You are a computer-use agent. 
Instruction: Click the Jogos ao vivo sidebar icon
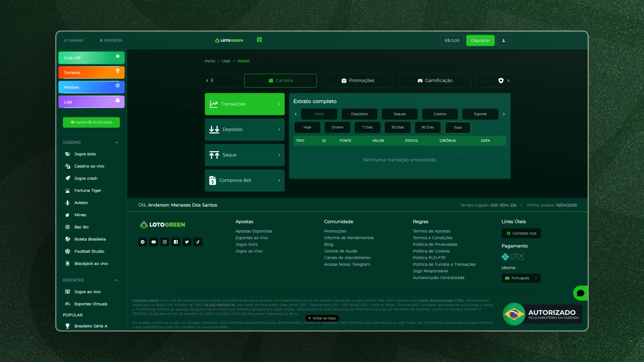click(x=67, y=292)
